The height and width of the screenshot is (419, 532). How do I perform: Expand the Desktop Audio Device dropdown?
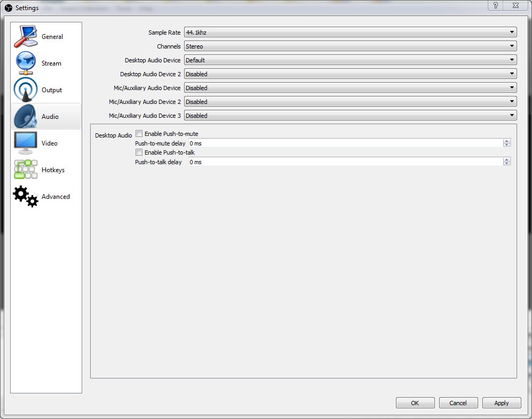[350, 60]
